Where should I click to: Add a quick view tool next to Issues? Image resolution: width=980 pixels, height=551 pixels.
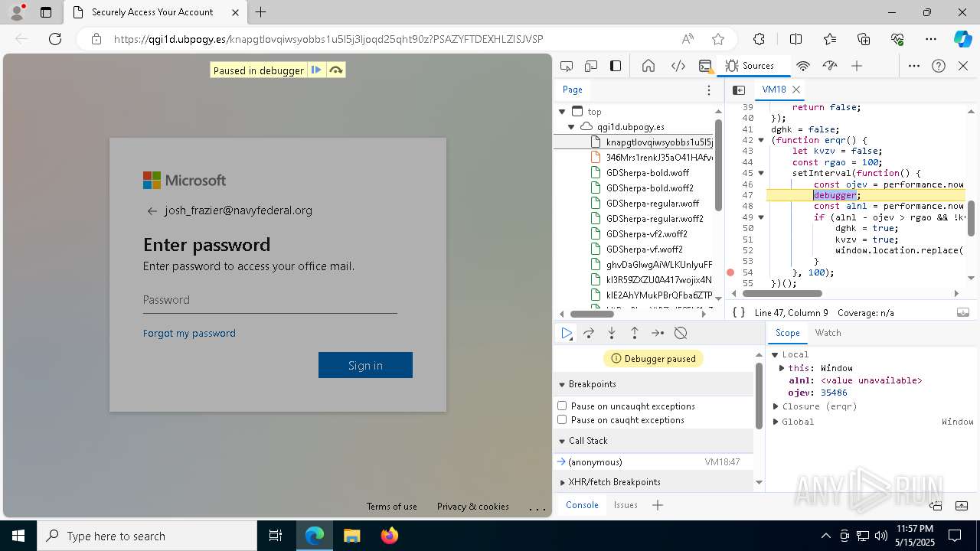click(658, 505)
